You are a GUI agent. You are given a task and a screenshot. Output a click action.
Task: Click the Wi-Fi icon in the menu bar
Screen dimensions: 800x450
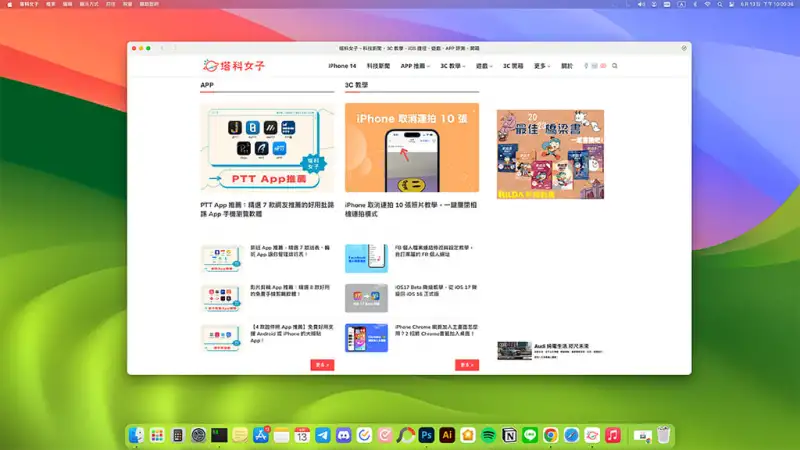707,4
